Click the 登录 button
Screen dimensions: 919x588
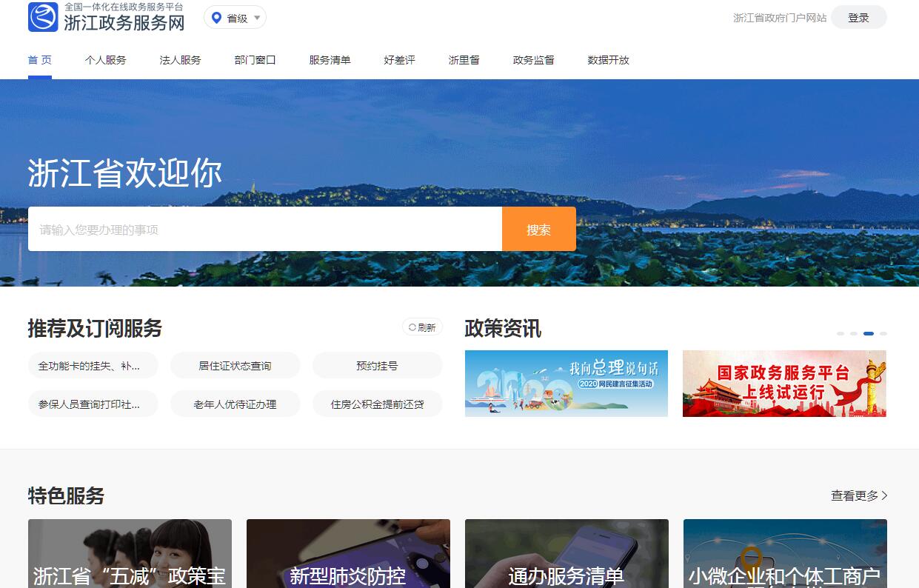858,18
